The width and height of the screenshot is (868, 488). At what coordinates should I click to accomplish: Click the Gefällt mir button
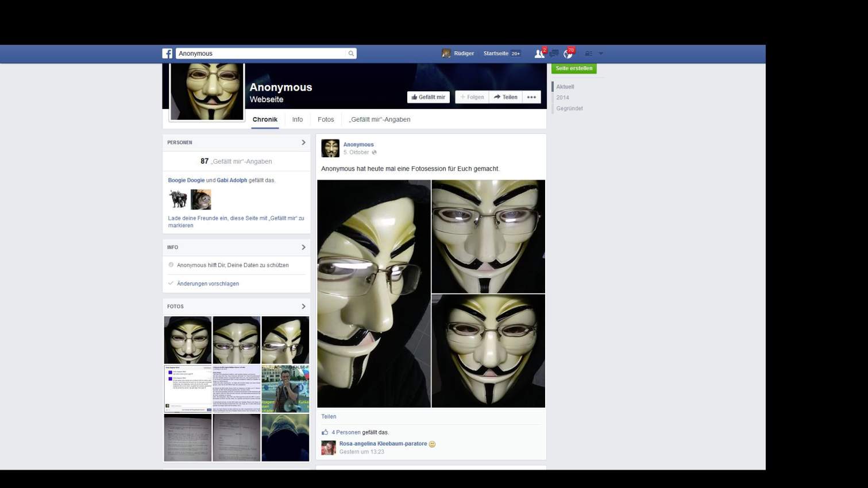coord(429,97)
